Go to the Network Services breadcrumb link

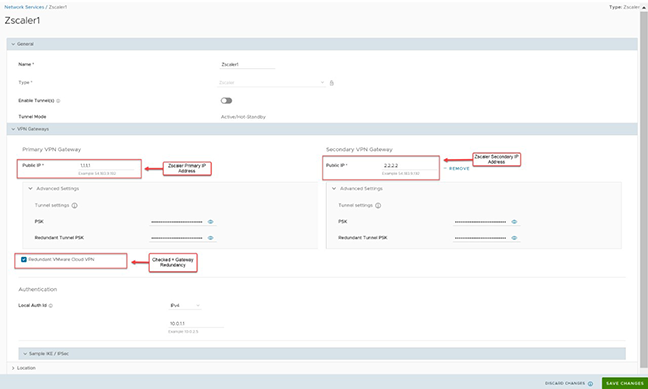(24, 7)
